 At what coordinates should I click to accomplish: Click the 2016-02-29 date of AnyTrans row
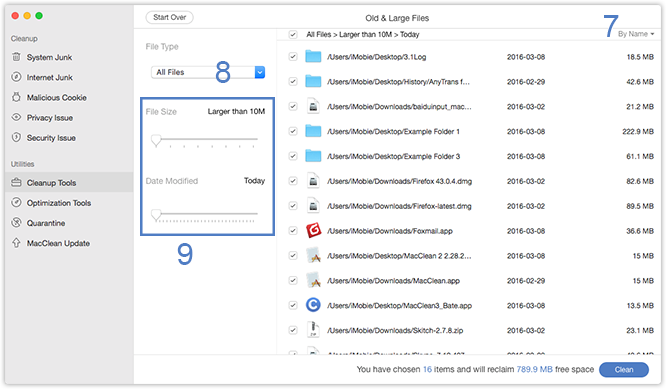coord(526,82)
